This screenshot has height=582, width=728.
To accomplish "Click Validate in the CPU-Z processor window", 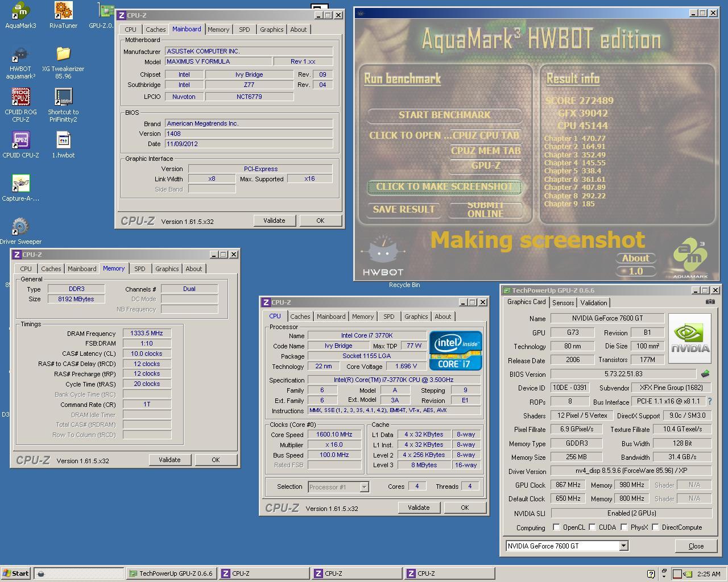I will [419, 508].
